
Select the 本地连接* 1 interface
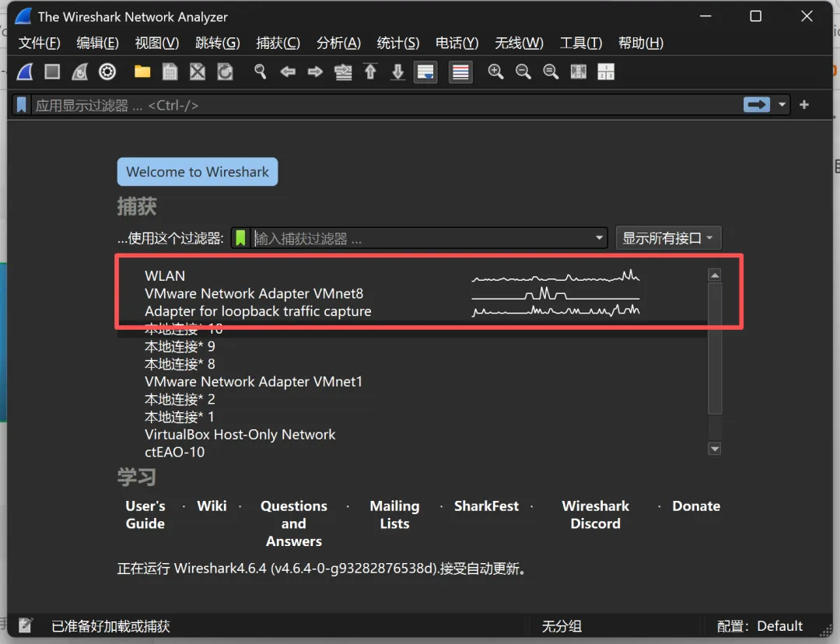tap(412, 417)
